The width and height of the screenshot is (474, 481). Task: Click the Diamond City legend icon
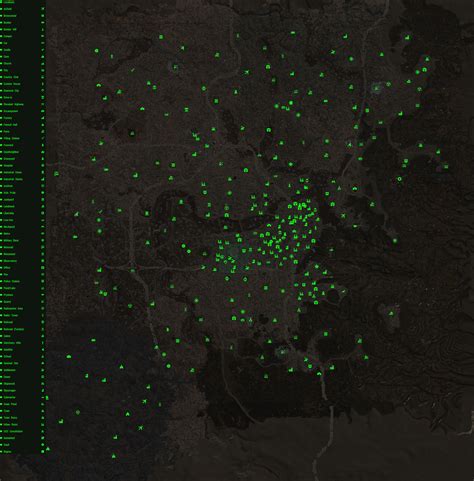pyautogui.click(x=43, y=91)
